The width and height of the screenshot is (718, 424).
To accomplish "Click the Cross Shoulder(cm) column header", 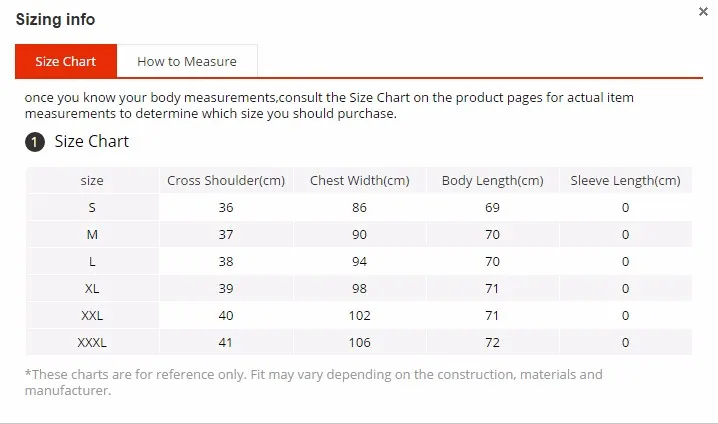I will 226,180.
